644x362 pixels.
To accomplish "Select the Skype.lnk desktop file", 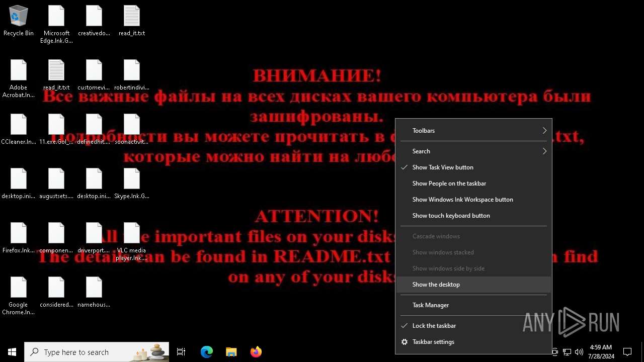I will click(x=132, y=184).
